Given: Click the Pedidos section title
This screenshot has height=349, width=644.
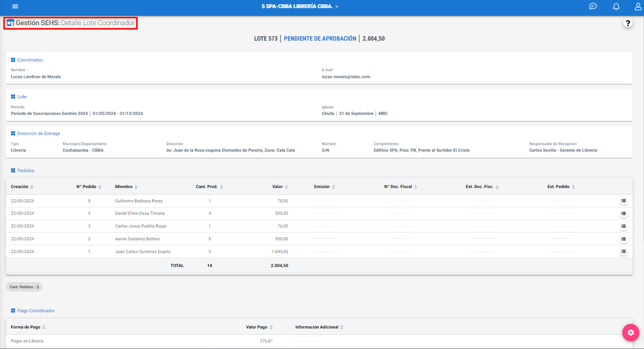Looking at the screenshot, I should coord(26,171).
